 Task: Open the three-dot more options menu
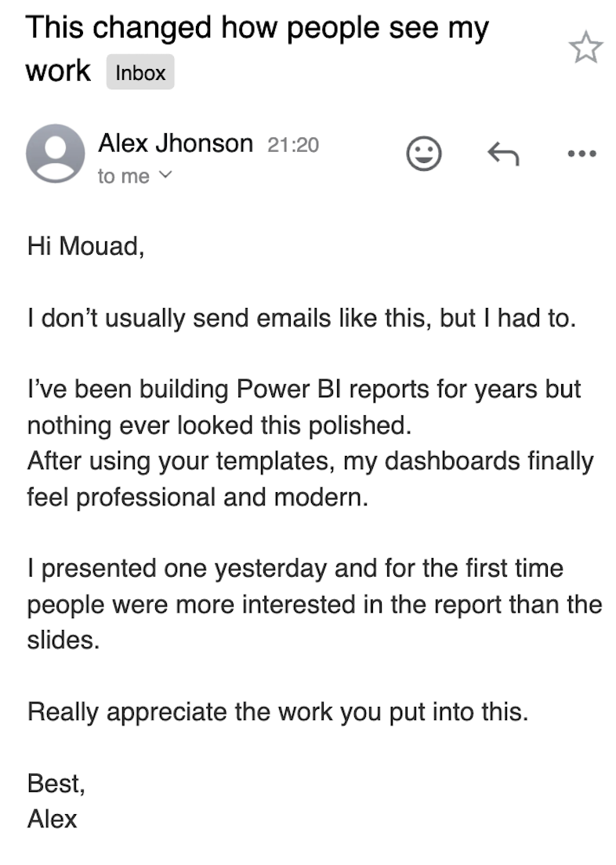click(582, 153)
